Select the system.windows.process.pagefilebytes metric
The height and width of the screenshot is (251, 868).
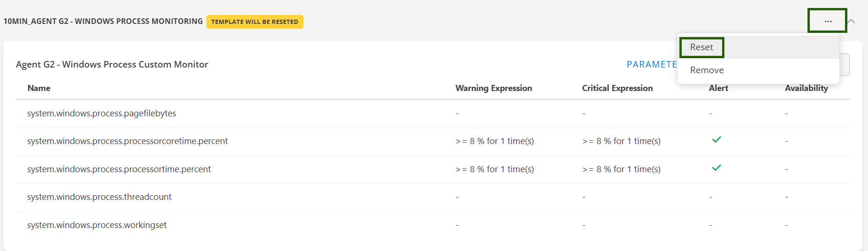102,114
